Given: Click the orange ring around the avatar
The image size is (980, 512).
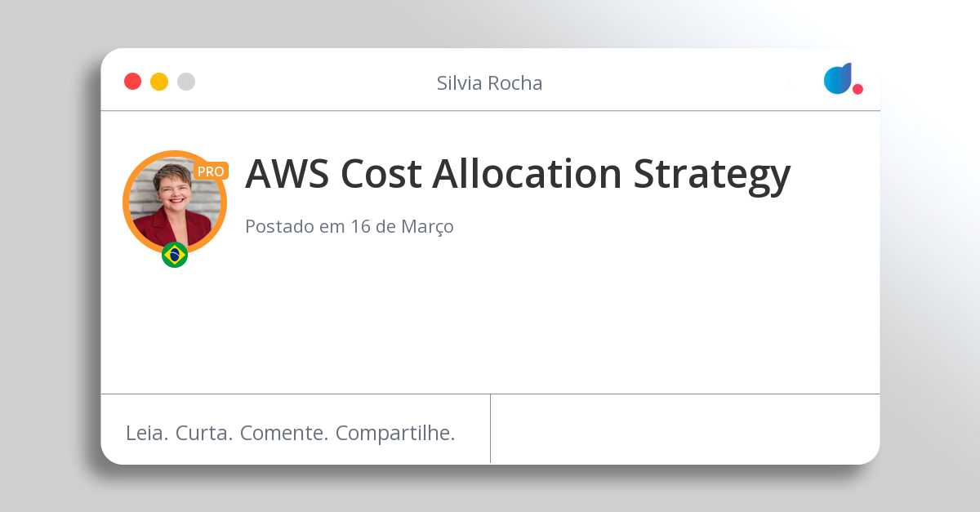Looking at the screenshot, I should (127, 202).
